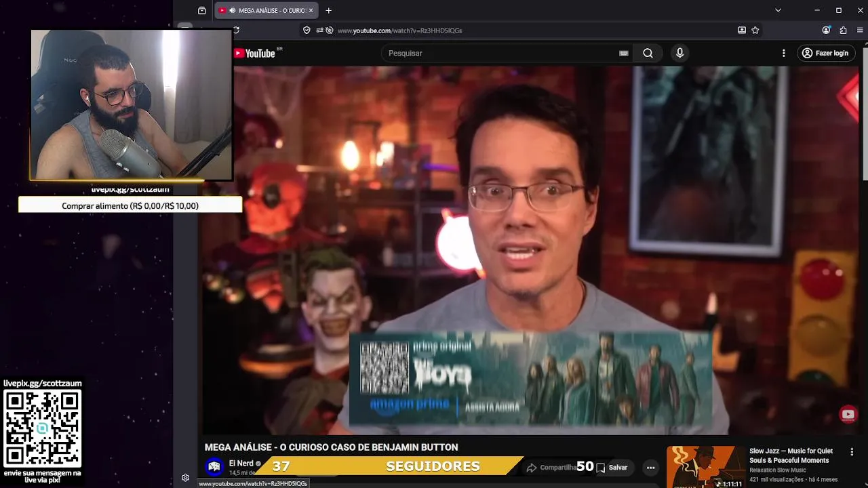This screenshot has width=868, height=488.
Task: Open the Slow Jazz video thumbnail
Action: point(705,467)
